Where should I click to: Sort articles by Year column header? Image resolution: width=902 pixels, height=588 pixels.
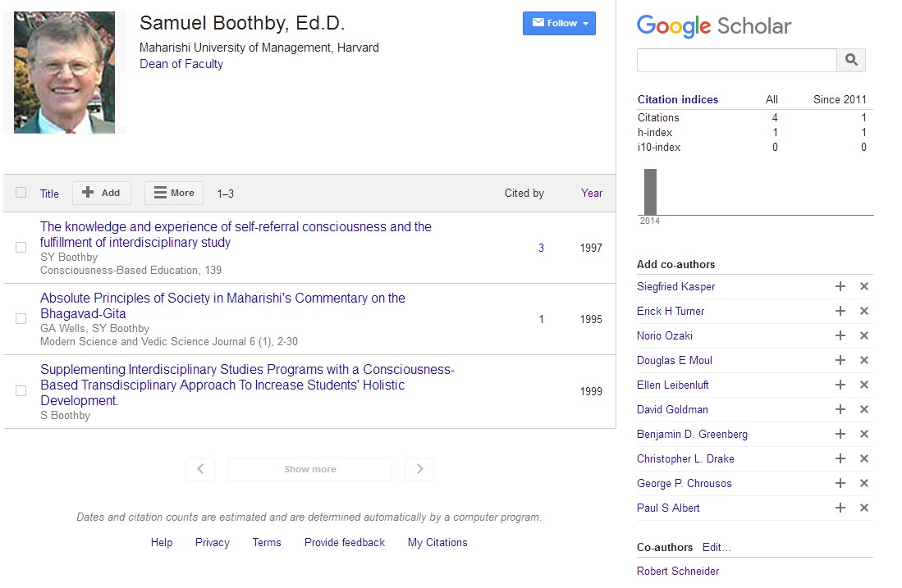tap(592, 193)
